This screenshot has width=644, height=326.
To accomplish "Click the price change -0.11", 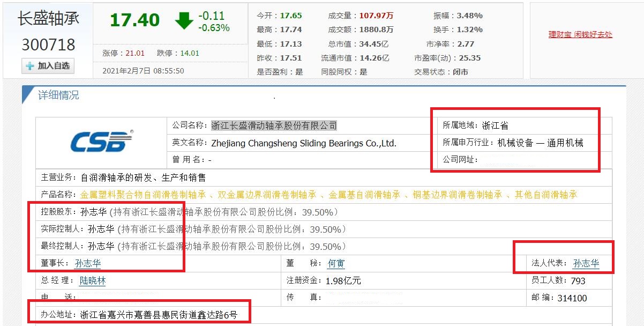I will (x=212, y=16).
